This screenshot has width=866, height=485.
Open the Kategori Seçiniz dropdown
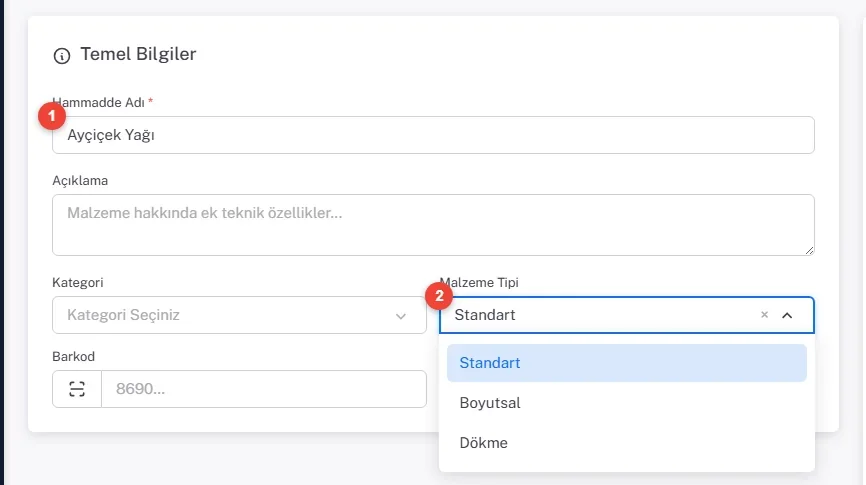pos(239,315)
